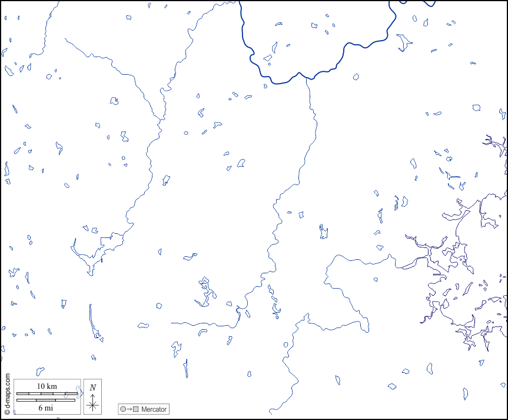
Task: Click the 10 km scale label
Action: tap(47, 386)
